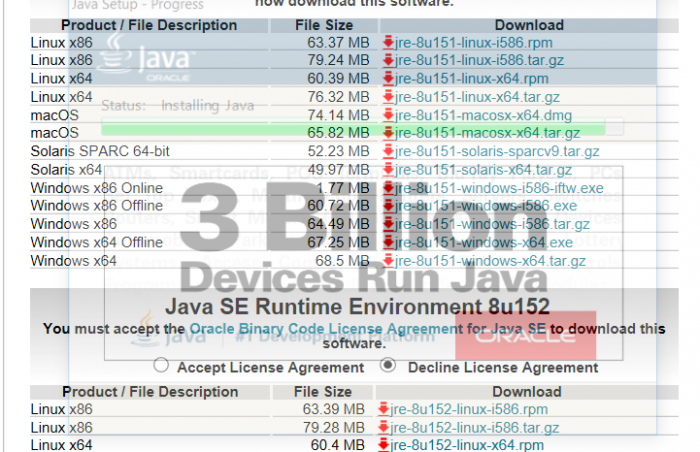The image size is (700, 452).
Task: Click the 8u151 Product / File Description header
Action: click(149, 25)
